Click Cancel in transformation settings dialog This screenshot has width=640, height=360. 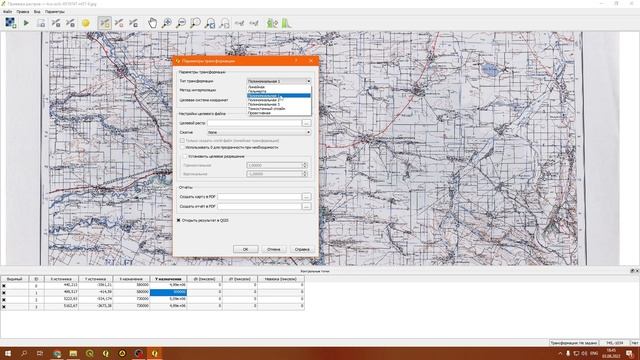coord(273,249)
